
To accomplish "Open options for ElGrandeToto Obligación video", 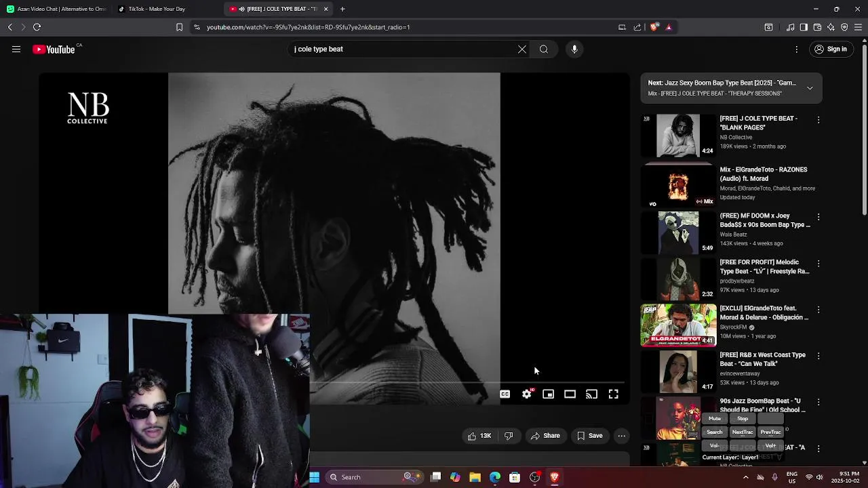I will tap(818, 310).
